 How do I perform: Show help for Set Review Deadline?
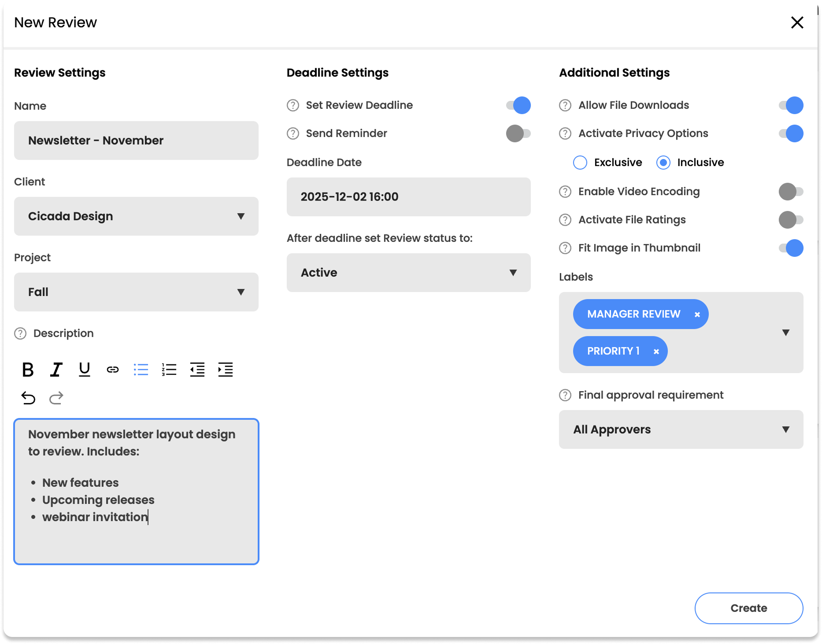coord(293,105)
